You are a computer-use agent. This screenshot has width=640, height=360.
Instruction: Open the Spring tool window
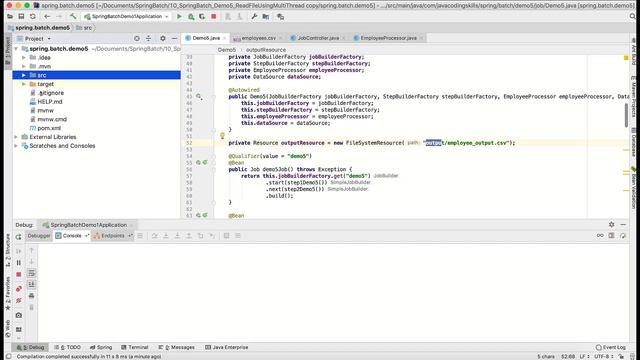(101, 347)
